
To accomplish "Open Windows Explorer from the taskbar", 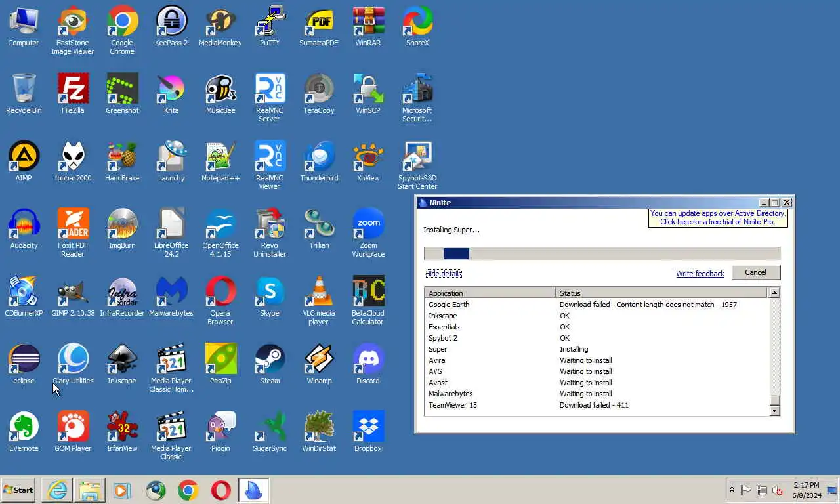I will [90, 490].
